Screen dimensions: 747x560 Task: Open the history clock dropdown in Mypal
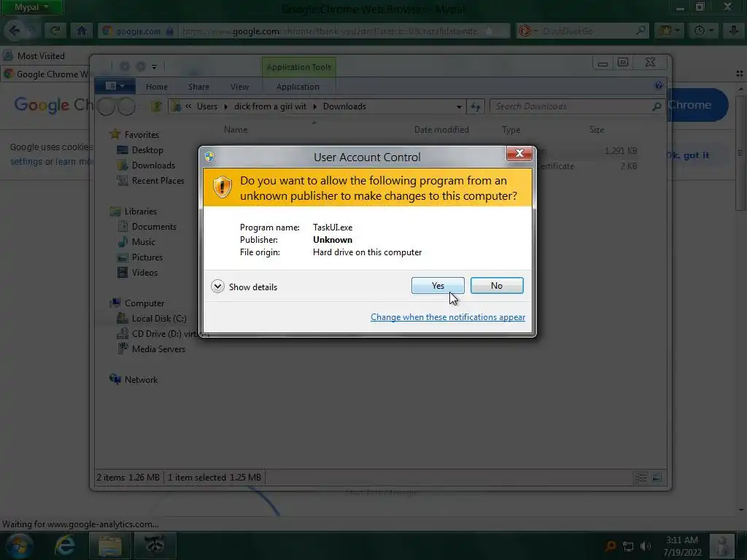(704, 31)
